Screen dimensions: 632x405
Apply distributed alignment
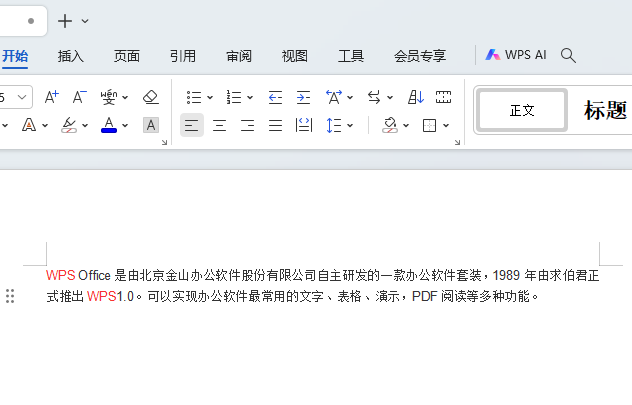click(x=304, y=125)
